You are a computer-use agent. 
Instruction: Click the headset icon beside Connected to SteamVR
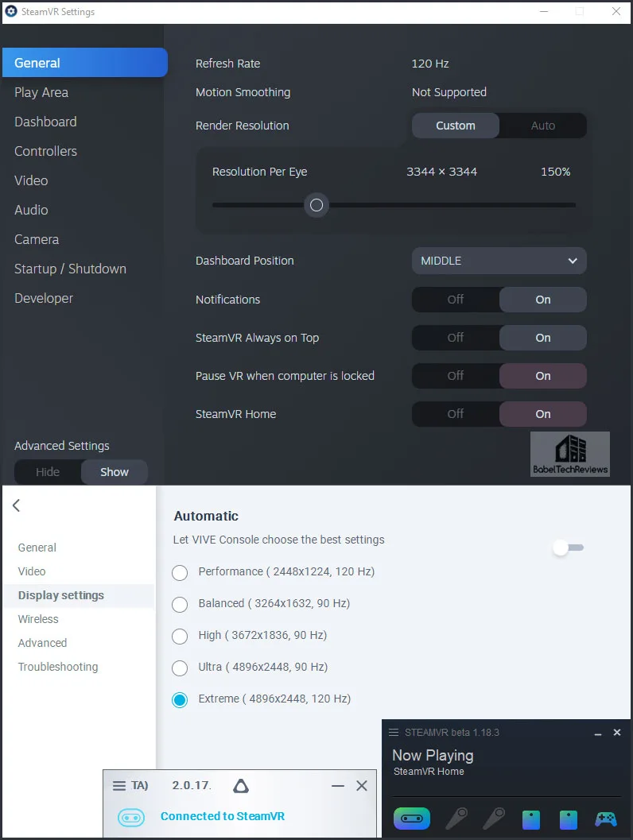coord(131,818)
